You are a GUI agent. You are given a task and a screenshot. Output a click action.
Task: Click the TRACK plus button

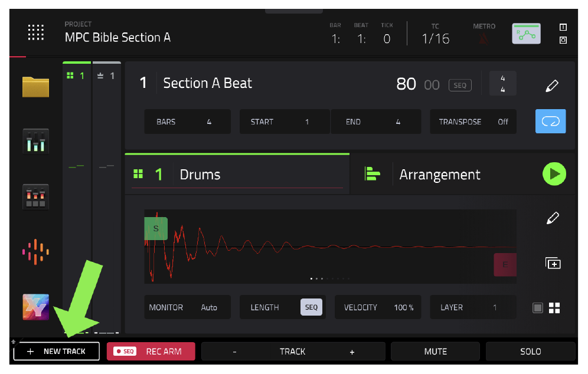(x=352, y=352)
